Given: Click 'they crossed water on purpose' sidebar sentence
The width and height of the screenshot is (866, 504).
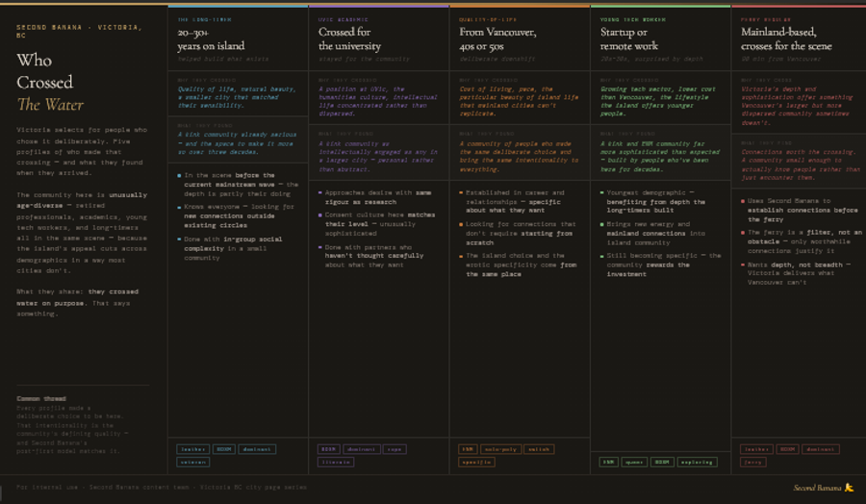Looking at the screenshot, I should coord(77,297).
